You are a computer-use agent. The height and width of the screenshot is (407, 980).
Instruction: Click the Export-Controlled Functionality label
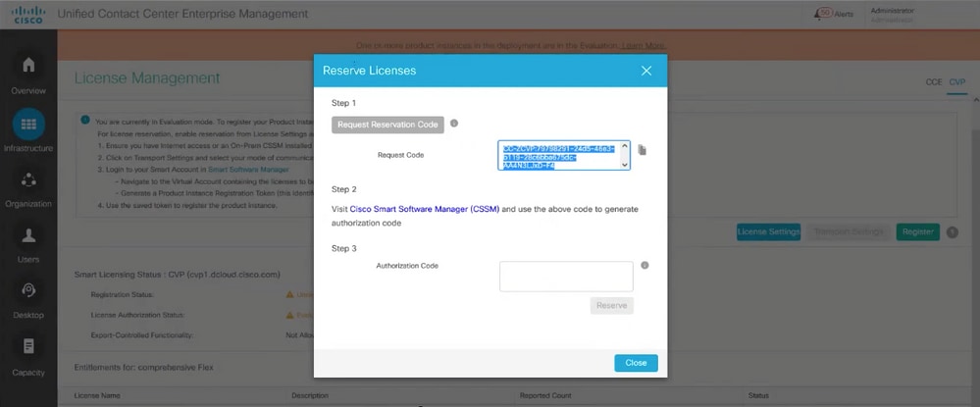[142, 335]
